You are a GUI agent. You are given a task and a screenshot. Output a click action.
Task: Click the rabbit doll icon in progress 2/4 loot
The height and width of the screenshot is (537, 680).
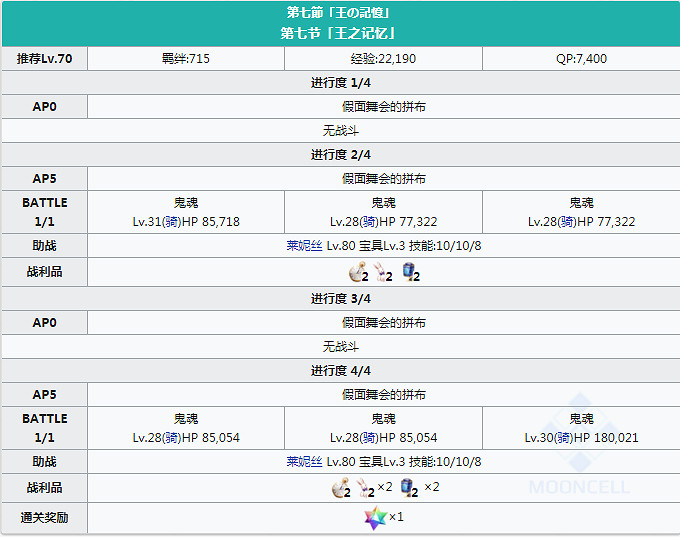pyautogui.click(x=384, y=272)
